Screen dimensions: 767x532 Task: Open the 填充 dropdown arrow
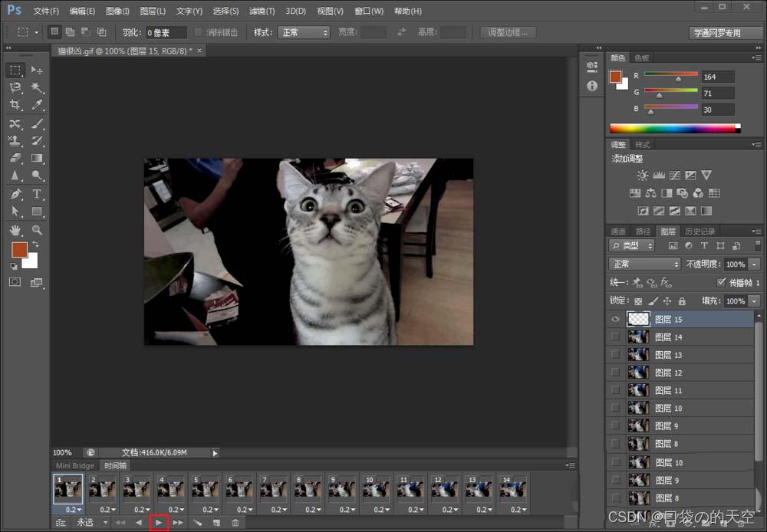[755, 301]
